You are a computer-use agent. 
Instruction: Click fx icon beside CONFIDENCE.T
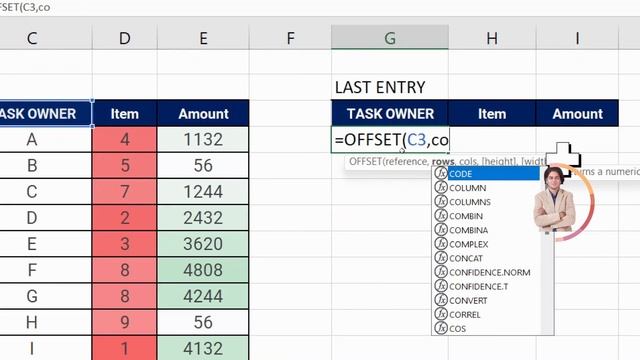pos(441,286)
